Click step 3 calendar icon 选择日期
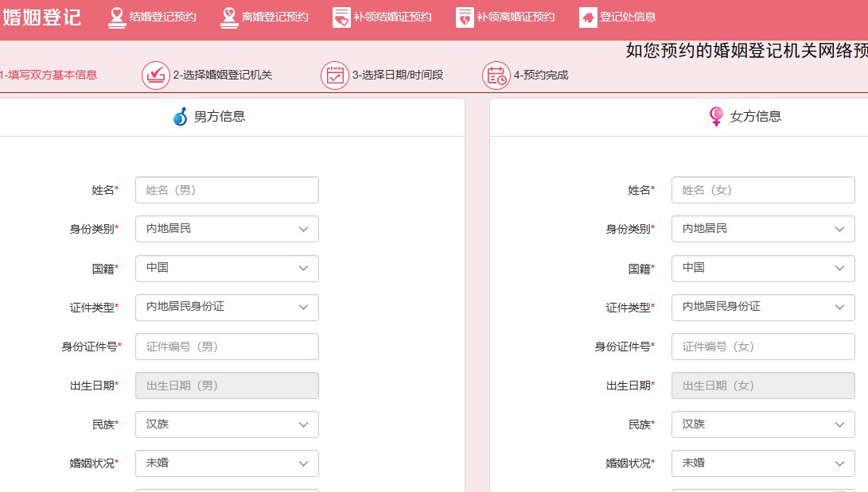The image size is (868, 492). click(335, 76)
